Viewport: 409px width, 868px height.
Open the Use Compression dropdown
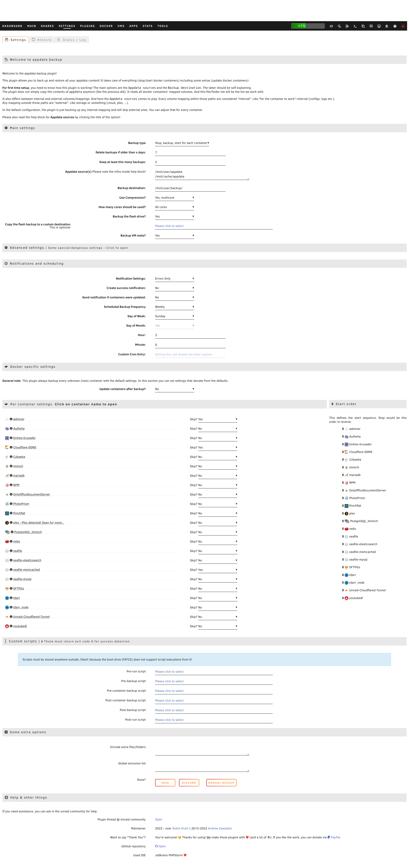tap(174, 197)
